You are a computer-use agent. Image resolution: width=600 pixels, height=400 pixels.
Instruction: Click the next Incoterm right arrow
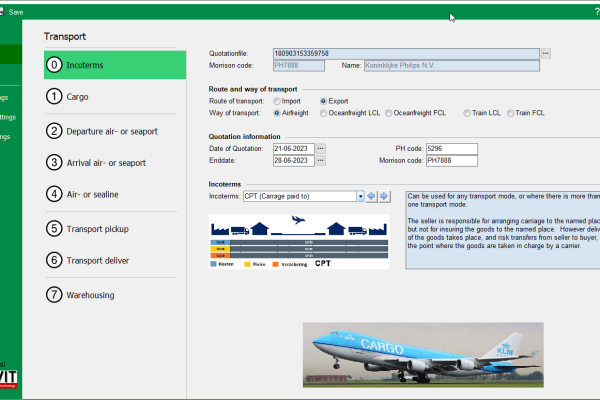point(384,196)
